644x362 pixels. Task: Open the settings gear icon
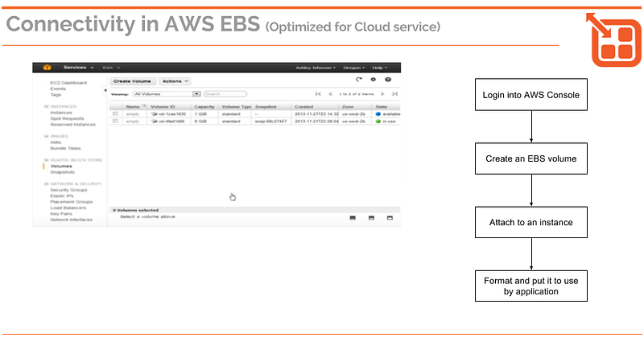[x=373, y=80]
